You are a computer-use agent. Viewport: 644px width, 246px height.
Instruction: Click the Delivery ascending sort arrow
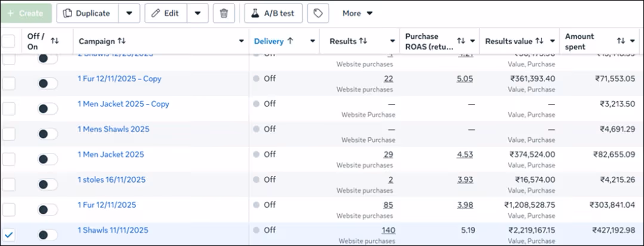click(x=290, y=41)
